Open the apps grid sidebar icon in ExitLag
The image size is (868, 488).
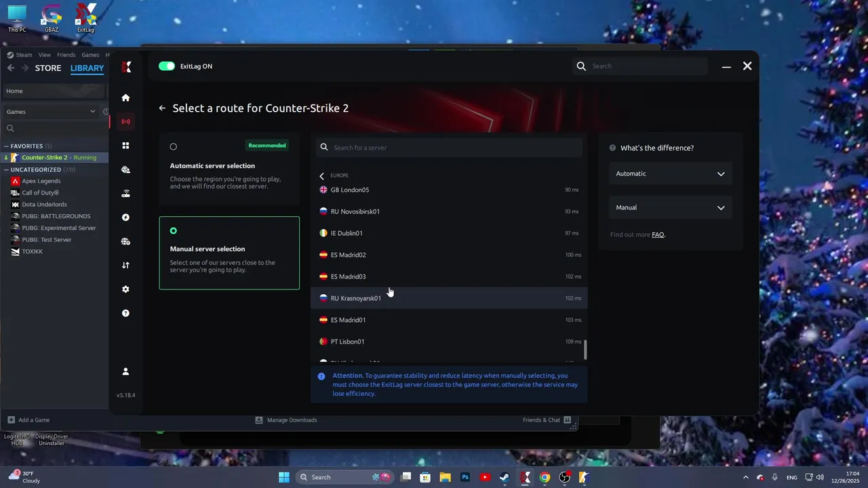pyautogui.click(x=125, y=146)
